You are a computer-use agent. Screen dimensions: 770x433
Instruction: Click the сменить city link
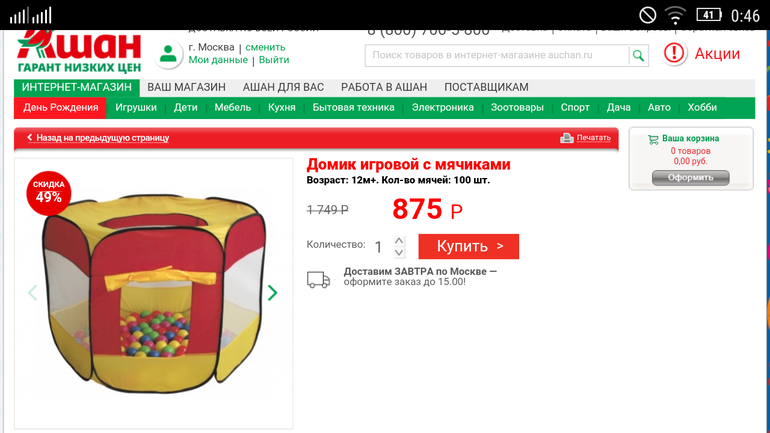coord(265,48)
